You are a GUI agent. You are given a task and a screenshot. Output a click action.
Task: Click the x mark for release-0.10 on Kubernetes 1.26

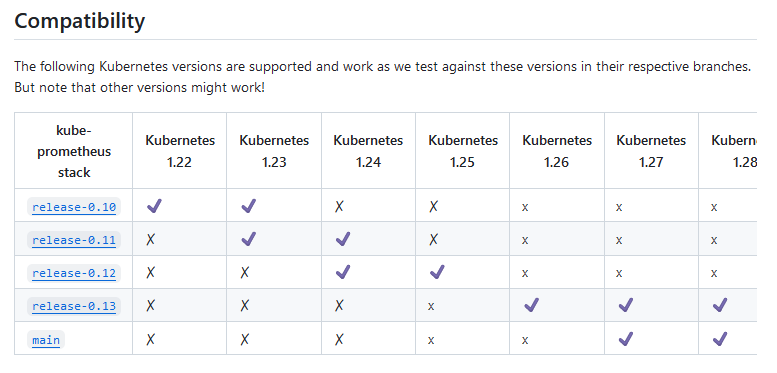[525, 208]
